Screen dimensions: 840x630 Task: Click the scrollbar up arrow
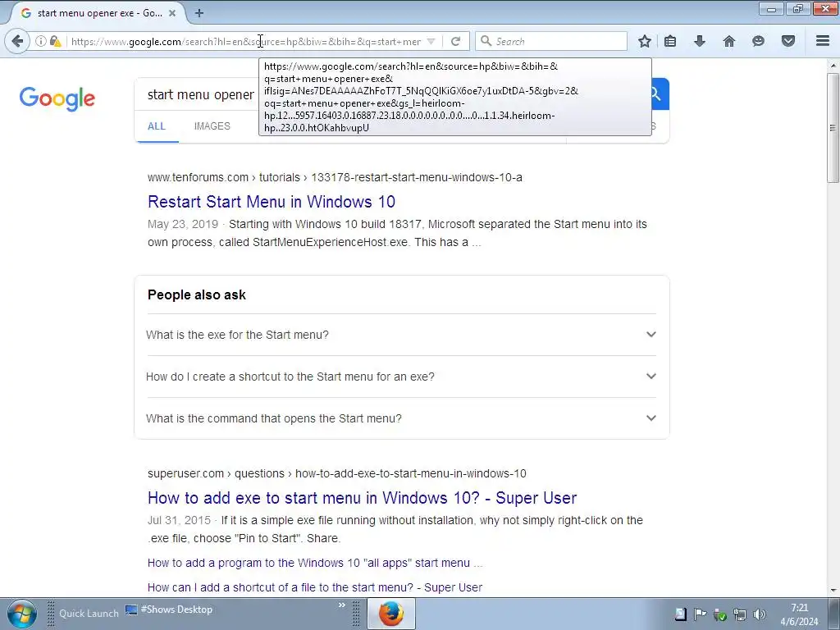coord(833,66)
